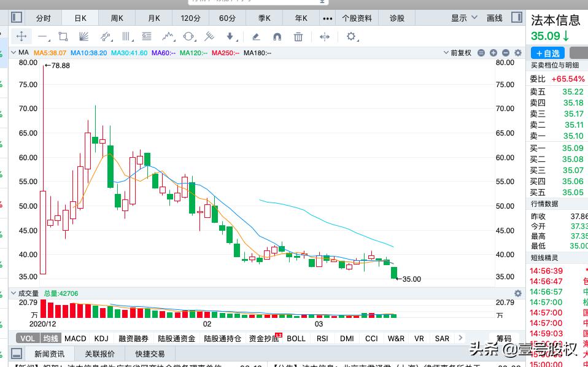Clear drawings with the trash icon

[x=298, y=36]
